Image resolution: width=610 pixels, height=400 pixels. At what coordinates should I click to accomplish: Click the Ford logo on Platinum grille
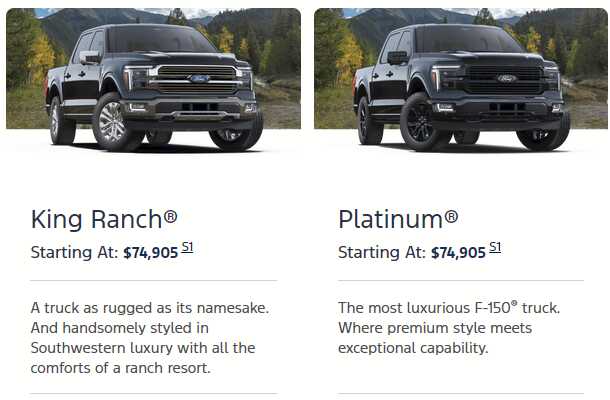tap(507, 79)
